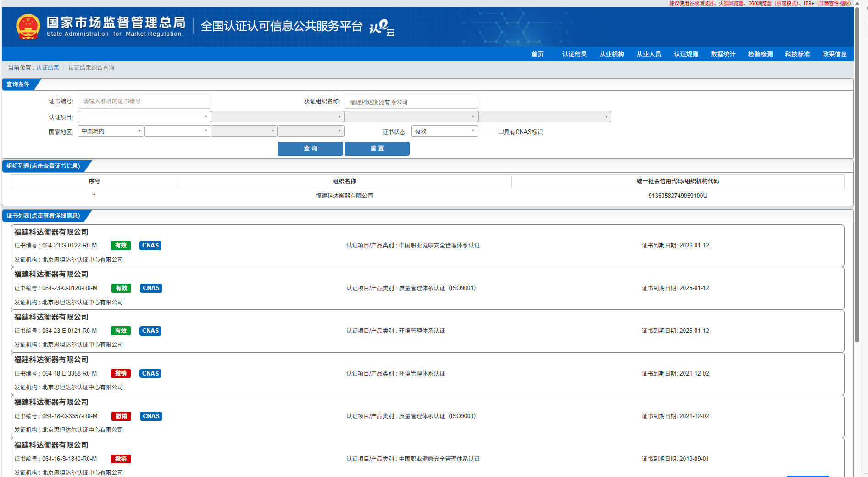Click red 撤销 badge for certificate 064-16-S-1840-R0-M
The width and height of the screenshot is (868, 477).
pos(121,459)
